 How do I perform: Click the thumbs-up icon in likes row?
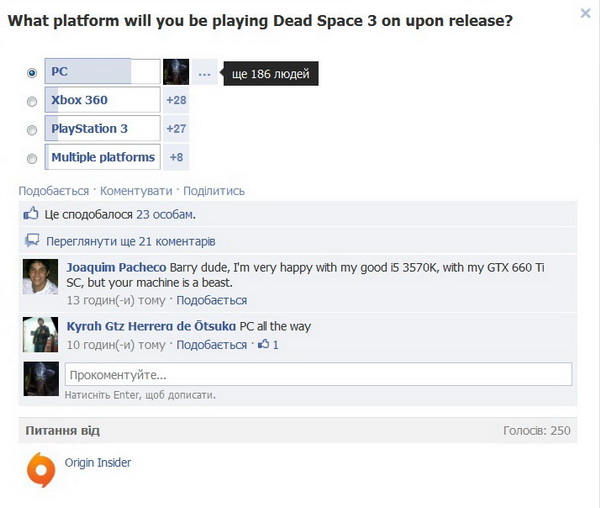coord(31,213)
